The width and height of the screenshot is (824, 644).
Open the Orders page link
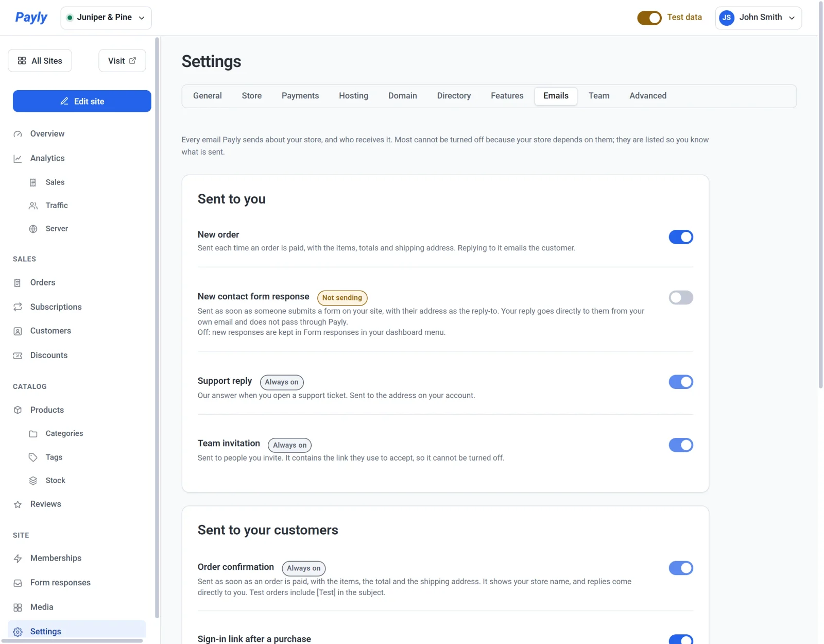(x=77, y=283)
